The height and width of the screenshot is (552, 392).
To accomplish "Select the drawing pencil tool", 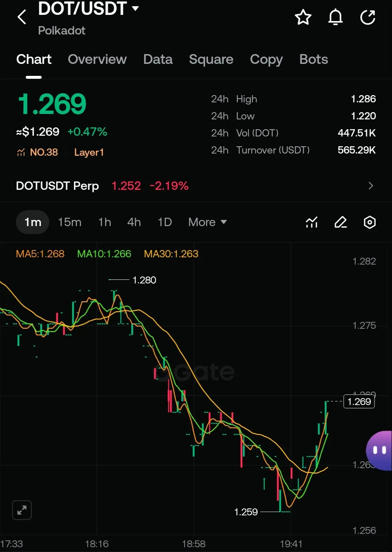I will (340, 222).
